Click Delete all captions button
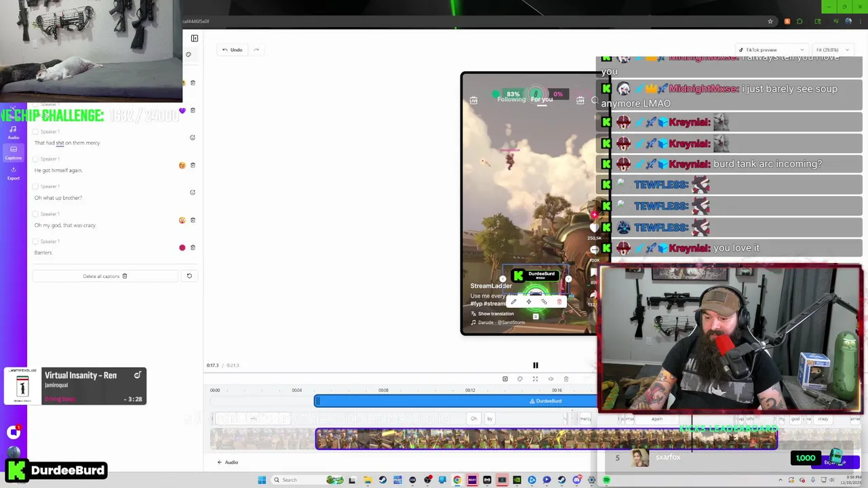Image resolution: width=868 pixels, height=488 pixels. pyautogui.click(x=105, y=276)
